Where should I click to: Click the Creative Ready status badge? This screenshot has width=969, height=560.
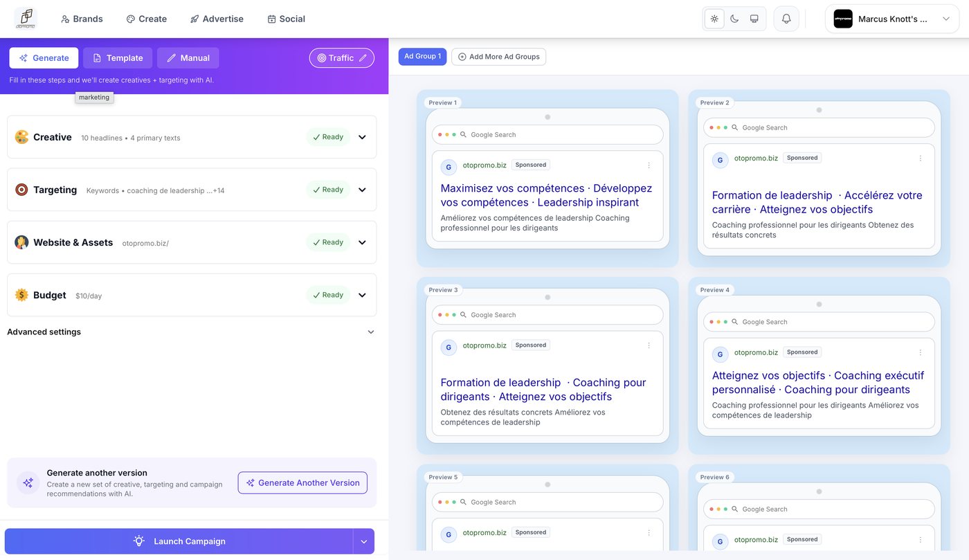coord(328,137)
